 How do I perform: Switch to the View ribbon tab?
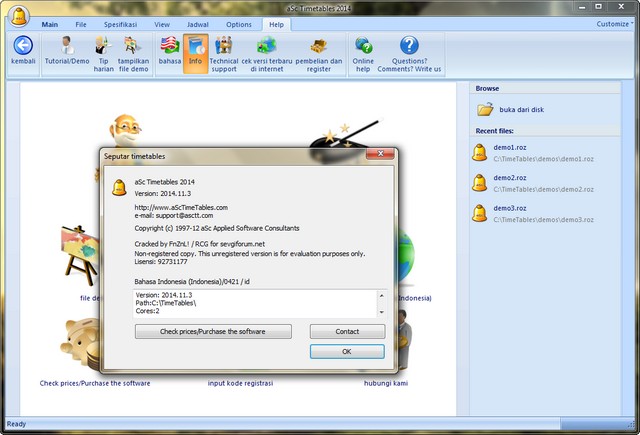[x=162, y=24]
